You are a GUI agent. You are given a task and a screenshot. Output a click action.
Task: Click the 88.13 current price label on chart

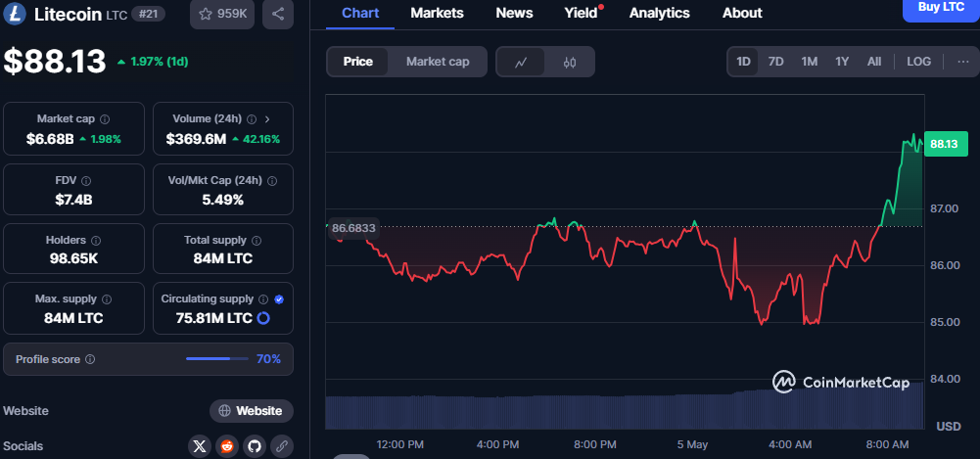[x=945, y=144]
